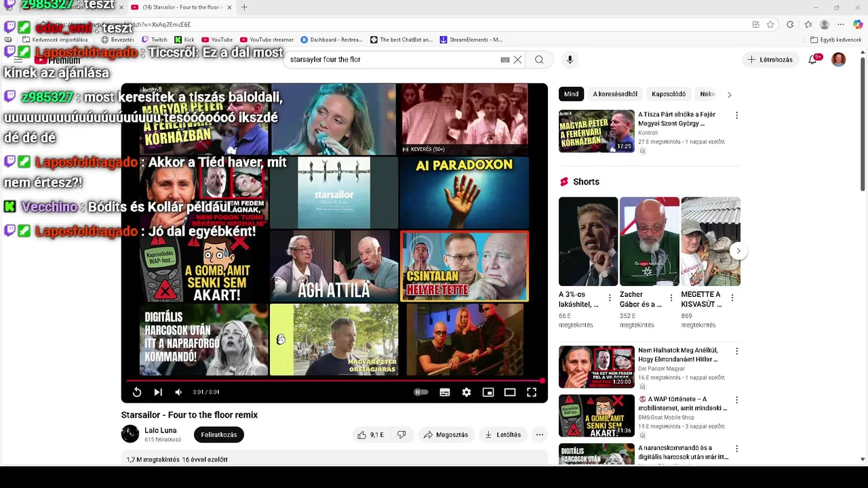
Task: Open a new browser tab
Action: tap(244, 7)
